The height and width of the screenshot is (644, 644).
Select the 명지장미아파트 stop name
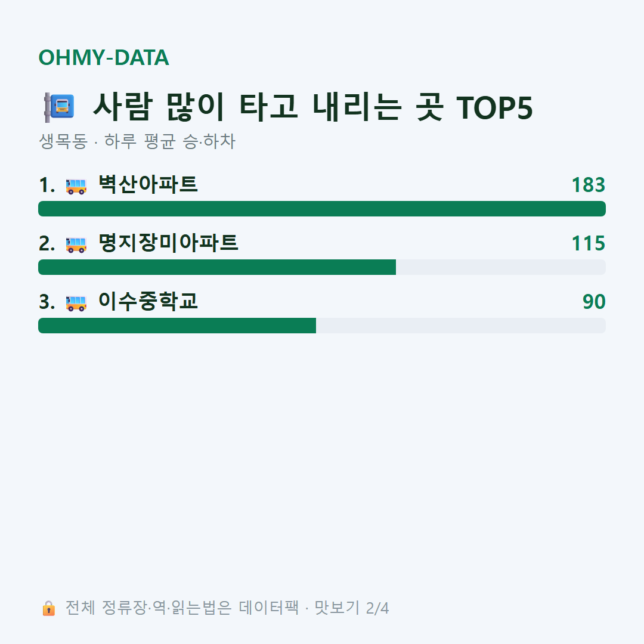point(168,242)
